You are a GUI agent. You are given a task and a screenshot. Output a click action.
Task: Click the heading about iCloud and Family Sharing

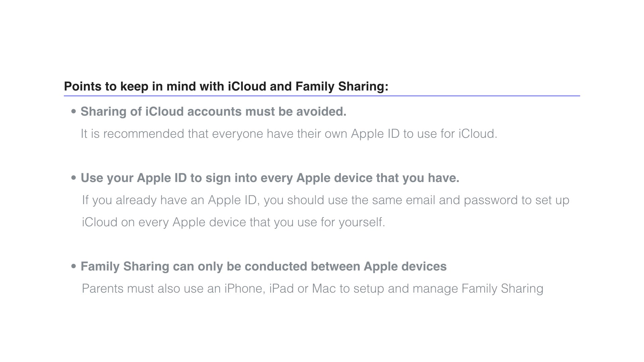[226, 86]
